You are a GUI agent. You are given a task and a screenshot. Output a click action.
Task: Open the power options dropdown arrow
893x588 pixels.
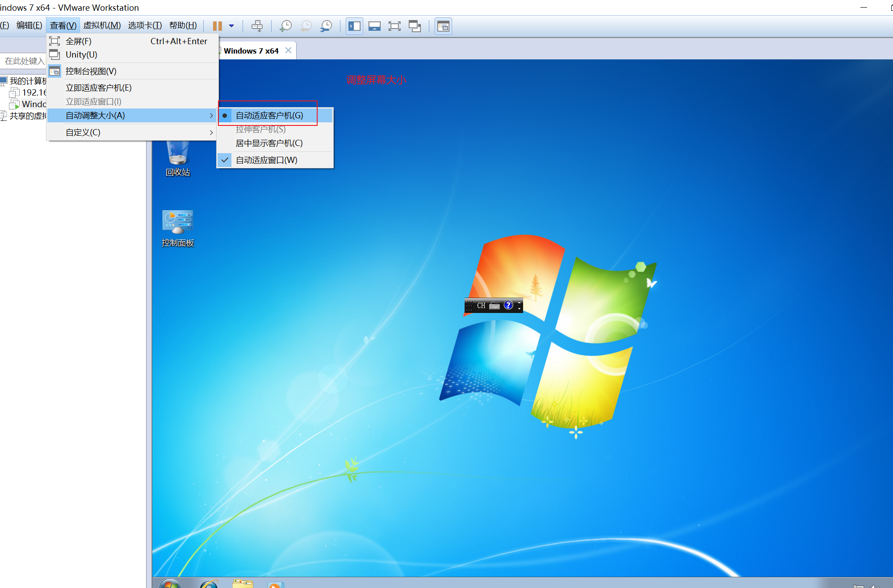231,26
